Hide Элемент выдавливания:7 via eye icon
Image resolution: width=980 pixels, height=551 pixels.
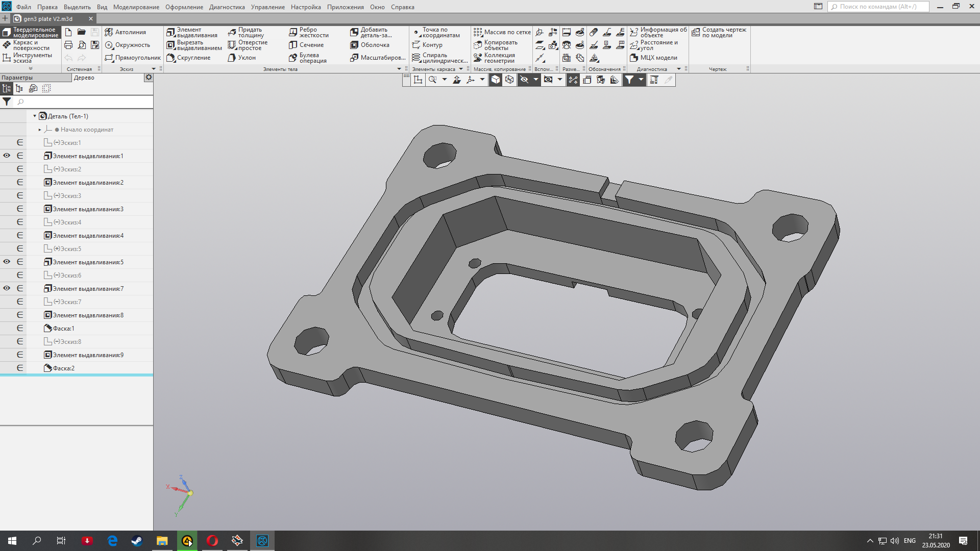pyautogui.click(x=7, y=288)
